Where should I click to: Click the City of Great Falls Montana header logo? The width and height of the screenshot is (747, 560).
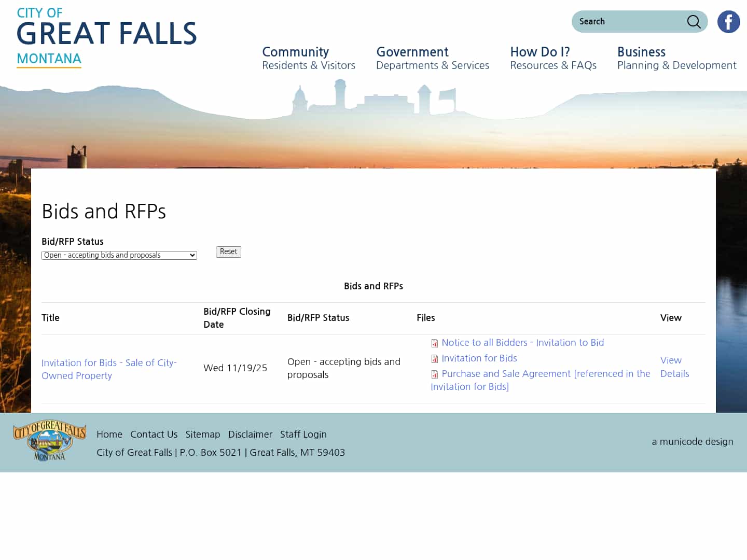(106, 37)
